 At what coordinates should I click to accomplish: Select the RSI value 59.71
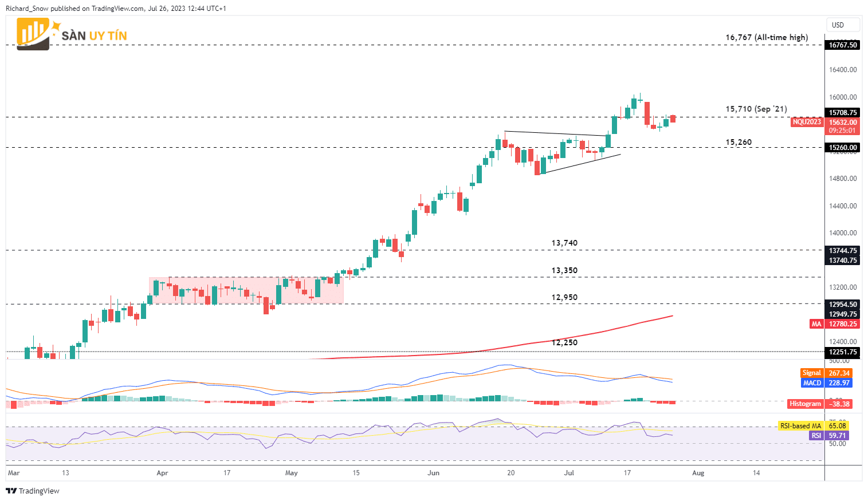point(837,435)
